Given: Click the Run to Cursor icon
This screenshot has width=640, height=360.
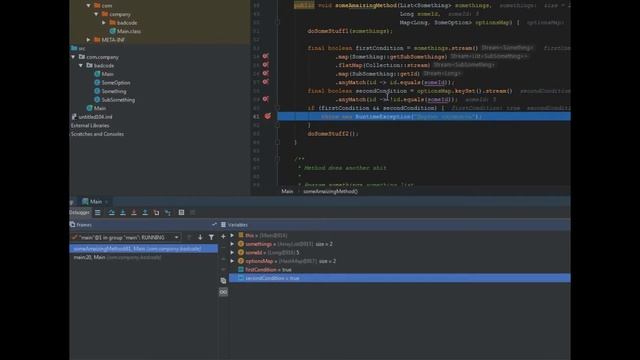Looking at the screenshot, I should [168, 213].
